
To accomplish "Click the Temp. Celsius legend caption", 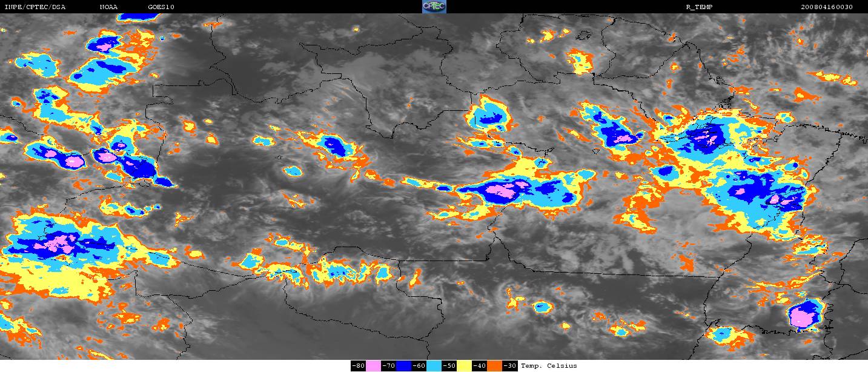I will tap(549, 365).
